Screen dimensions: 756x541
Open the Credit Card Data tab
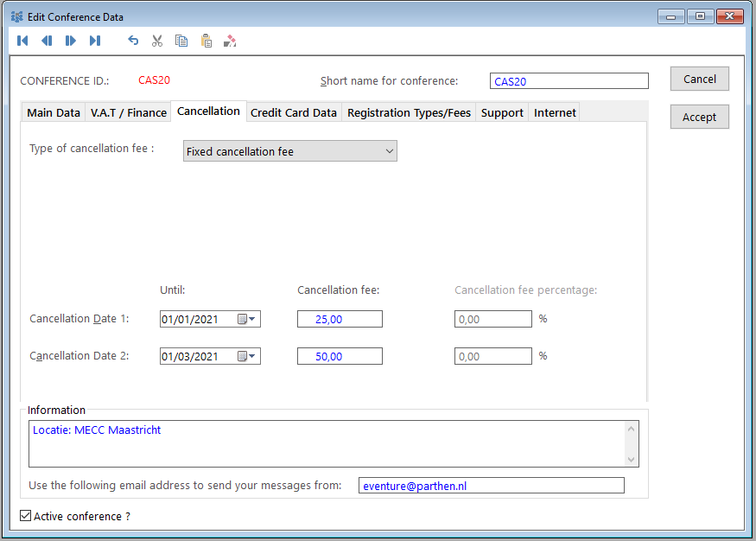[294, 113]
